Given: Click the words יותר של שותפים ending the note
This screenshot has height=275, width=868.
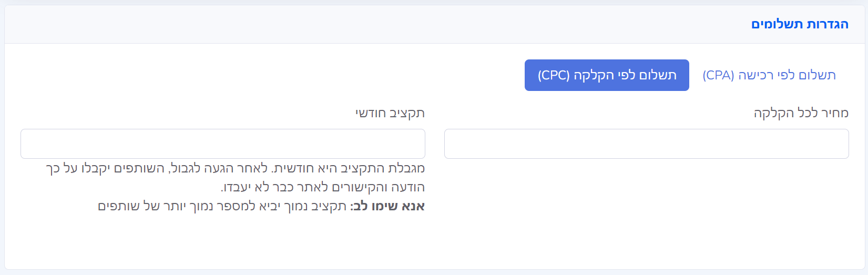Looking at the screenshot, I should pos(130,206).
